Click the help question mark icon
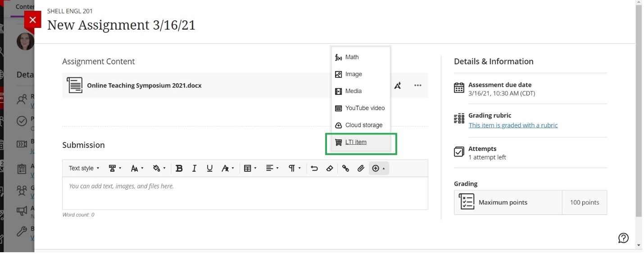 [623, 238]
